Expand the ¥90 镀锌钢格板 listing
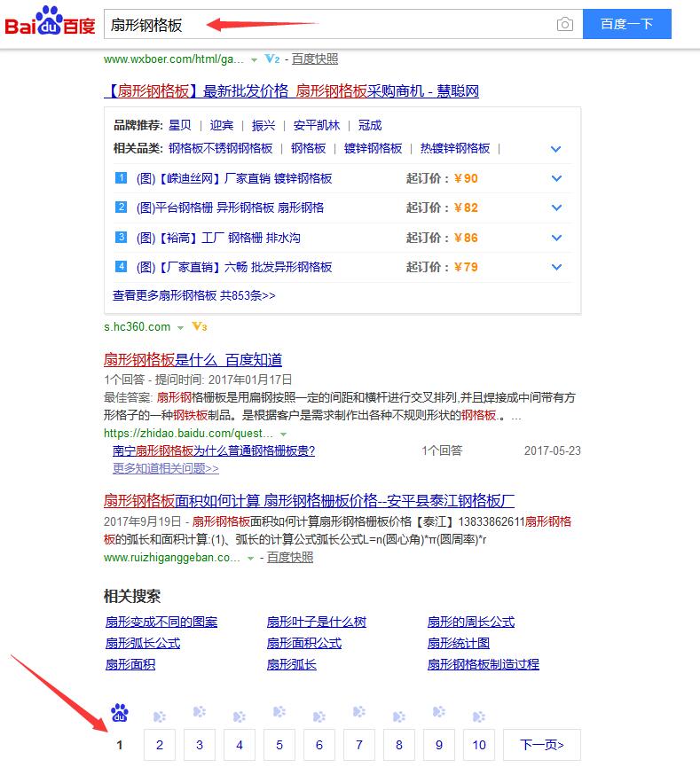The image size is (700, 783). point(556,179)
